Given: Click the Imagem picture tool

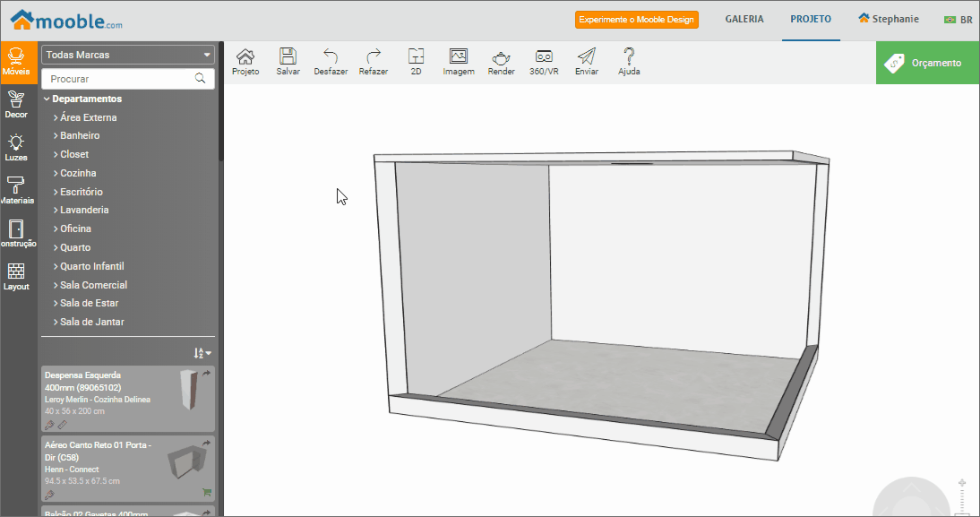Looking at the screenshot, I should 459,62.
